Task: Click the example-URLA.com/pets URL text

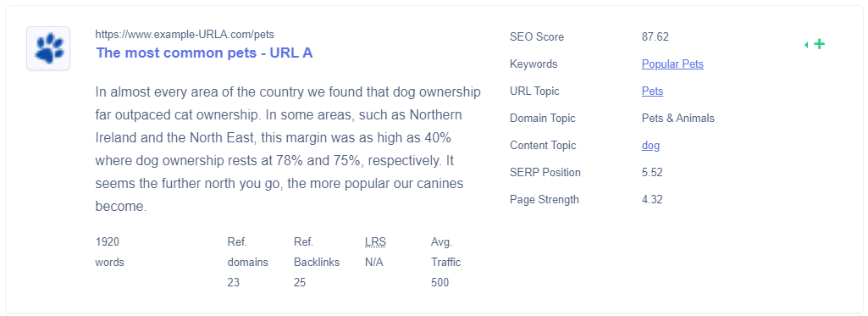Action: [185, 35]
